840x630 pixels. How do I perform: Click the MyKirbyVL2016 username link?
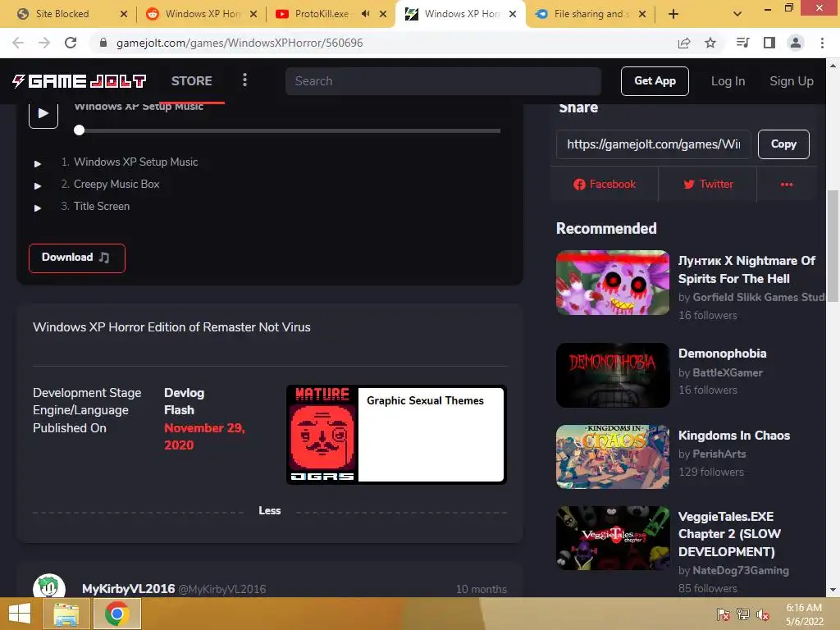pos(129,589)
